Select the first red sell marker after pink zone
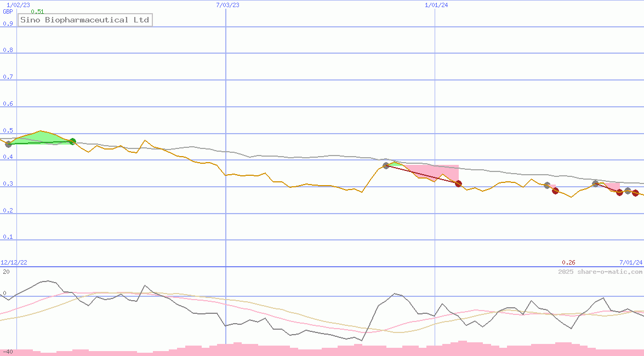 (x=458, y=183)
